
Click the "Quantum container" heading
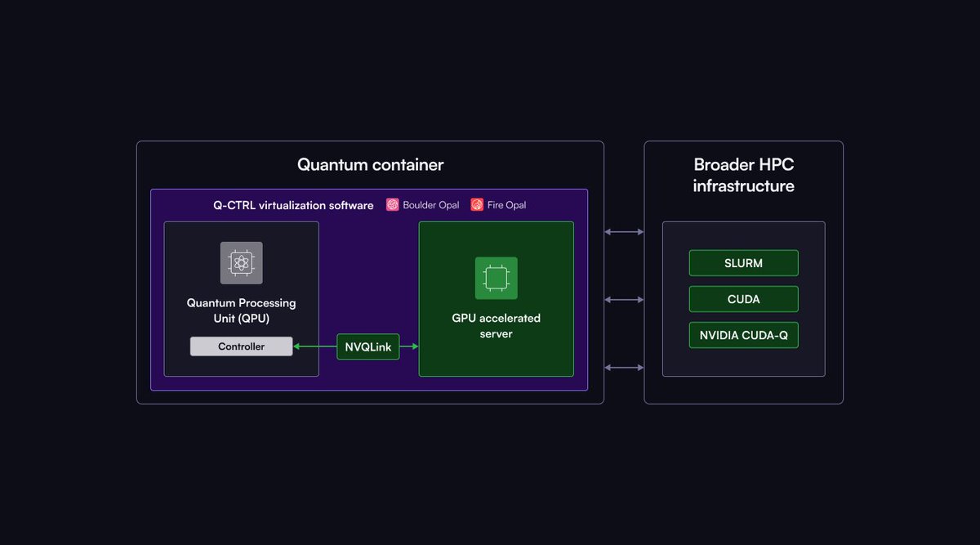[370, 164]
